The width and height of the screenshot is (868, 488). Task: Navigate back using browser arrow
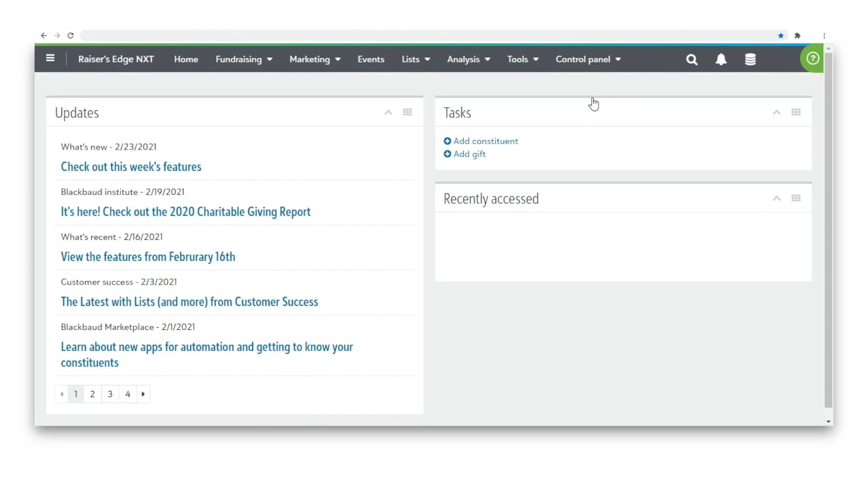tap(44, 35)
